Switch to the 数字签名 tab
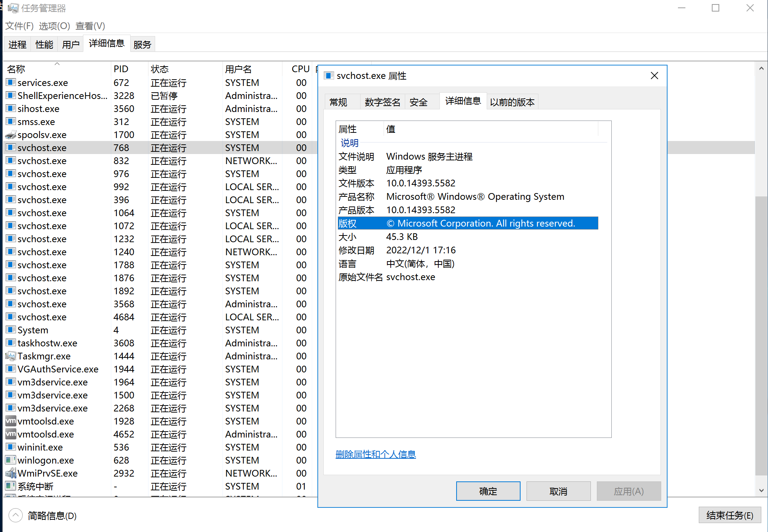Image resolution: width=768 pixels, height=532 pixels. [x=382, y=102]
